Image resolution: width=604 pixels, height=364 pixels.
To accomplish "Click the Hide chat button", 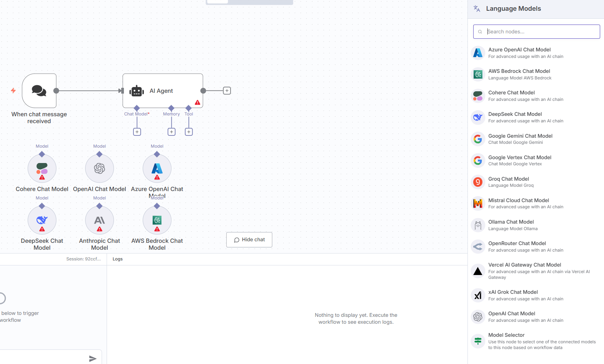I will (x=249, y=240).
